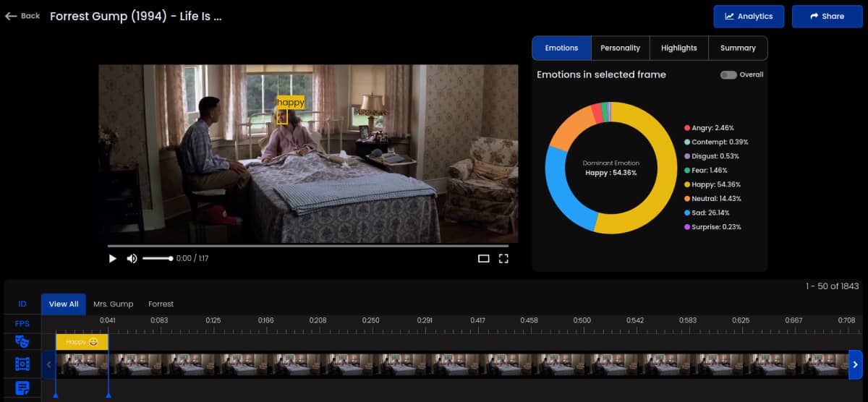Play the video
Viewport: 868px width, 402px height.
[112, 258]
